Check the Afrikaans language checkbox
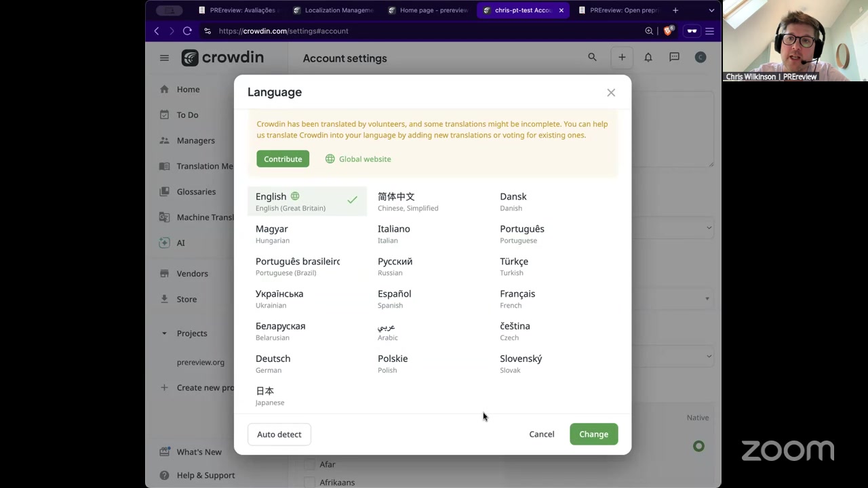868x488 pixels. click(x=310, y=482)
